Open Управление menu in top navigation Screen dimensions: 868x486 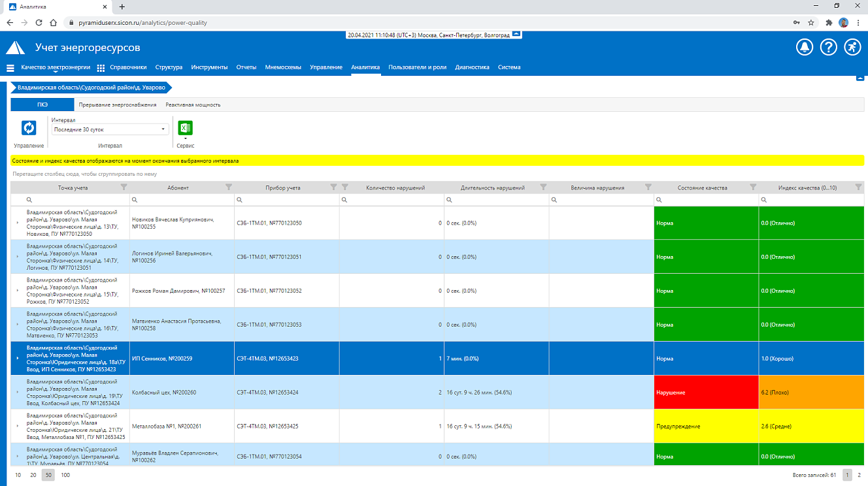[x=326, y=67]
